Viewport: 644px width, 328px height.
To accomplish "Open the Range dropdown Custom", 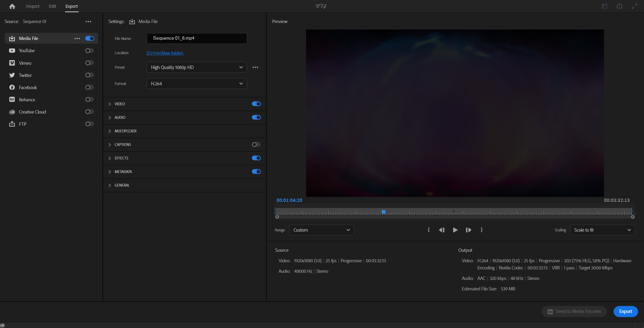I will (x=322, y=230).
